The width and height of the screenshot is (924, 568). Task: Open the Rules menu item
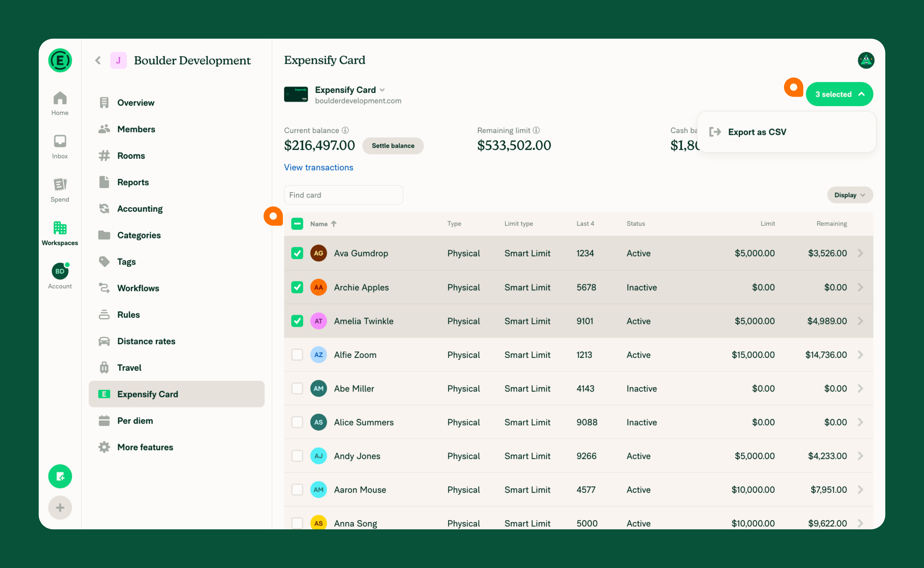176,315
